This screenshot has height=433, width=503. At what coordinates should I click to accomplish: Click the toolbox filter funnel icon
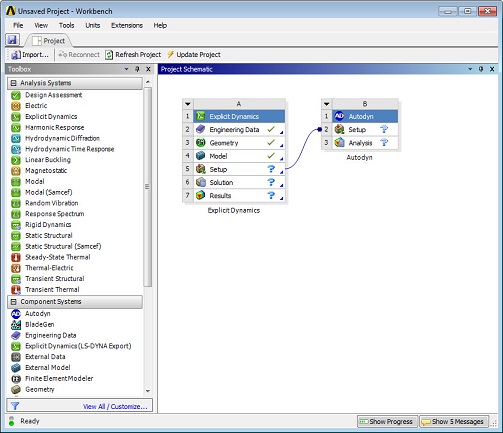[15, 406]
